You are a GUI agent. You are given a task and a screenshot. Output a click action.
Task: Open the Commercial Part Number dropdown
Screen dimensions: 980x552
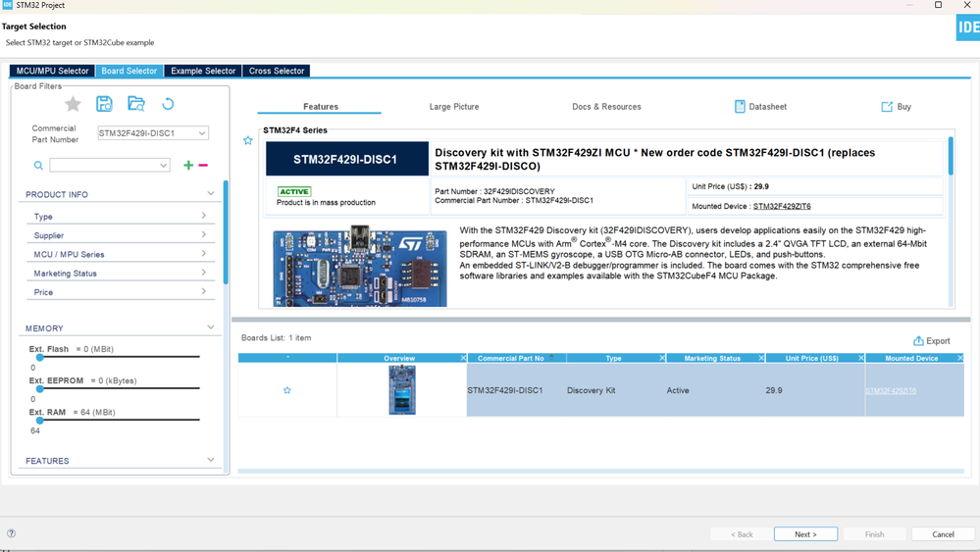(x=202, y=133)
